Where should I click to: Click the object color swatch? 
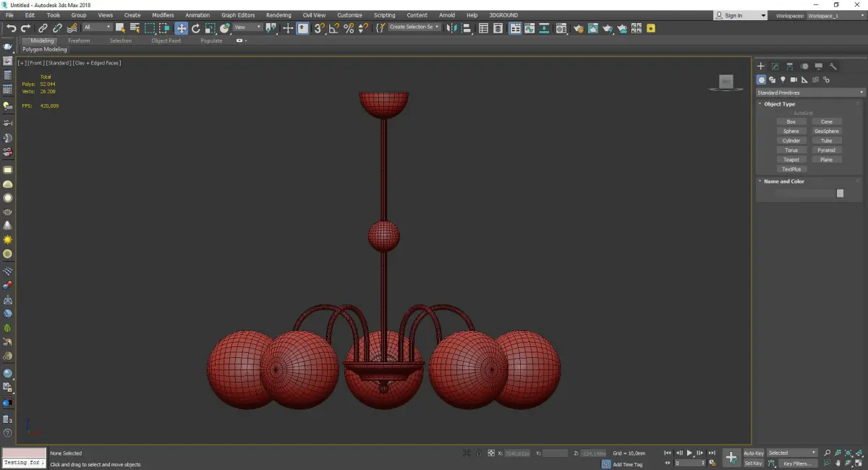pos(840,193)
